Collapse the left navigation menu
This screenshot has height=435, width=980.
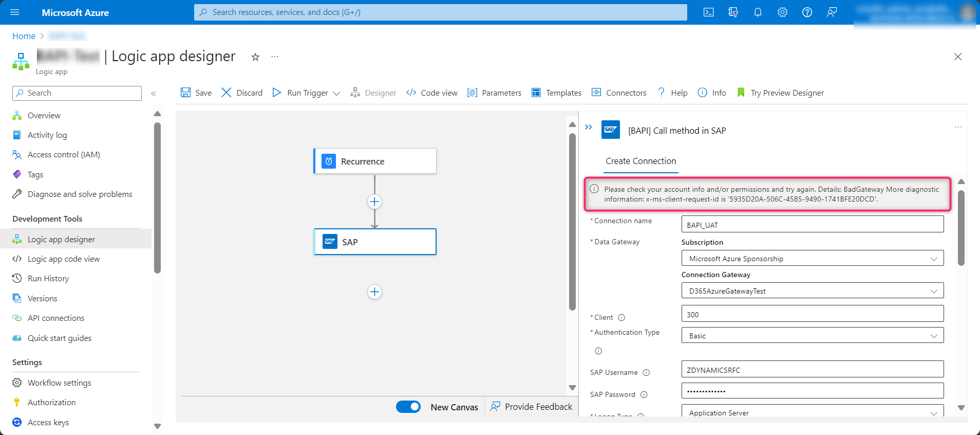(x=154, y=93)
